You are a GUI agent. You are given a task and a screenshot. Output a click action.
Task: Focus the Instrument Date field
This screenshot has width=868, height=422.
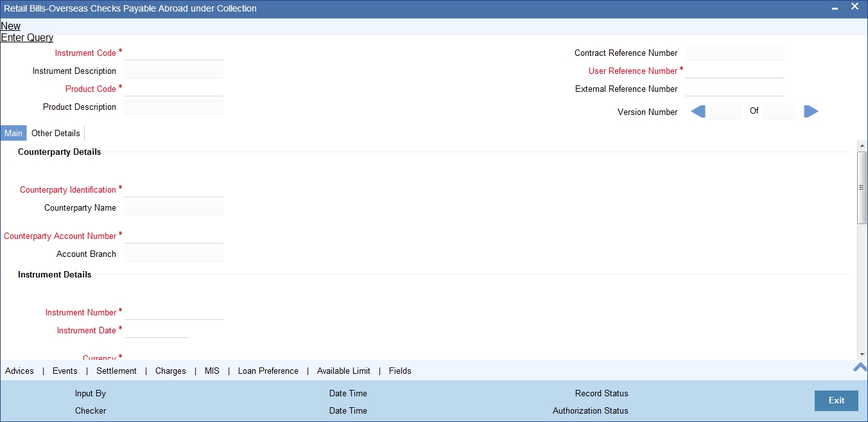click(156, 330)
